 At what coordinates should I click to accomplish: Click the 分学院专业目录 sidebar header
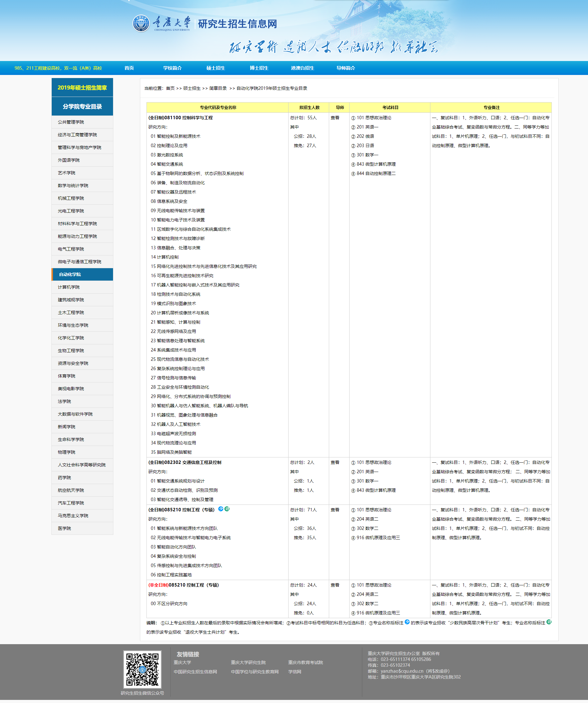pos(82,107)
